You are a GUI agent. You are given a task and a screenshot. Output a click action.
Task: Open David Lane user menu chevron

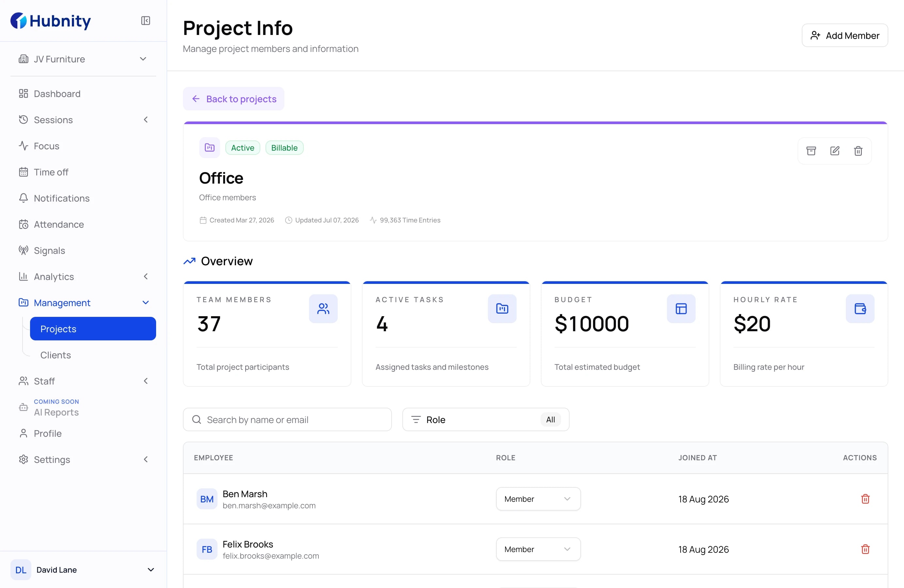click(151, 569)
